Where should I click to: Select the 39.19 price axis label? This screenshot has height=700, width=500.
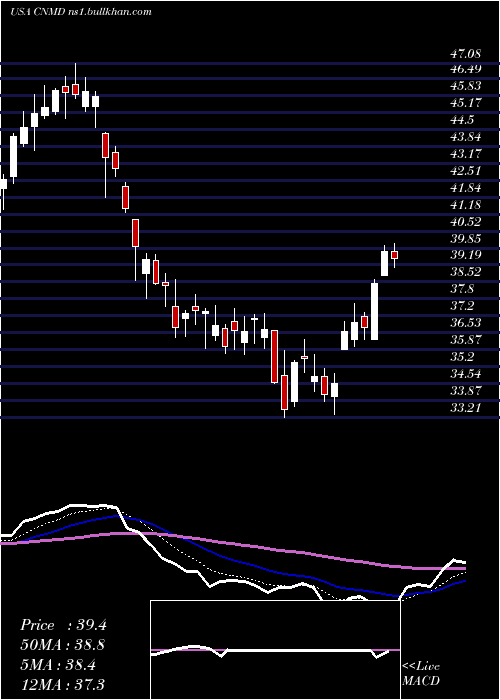pos(466,254)
